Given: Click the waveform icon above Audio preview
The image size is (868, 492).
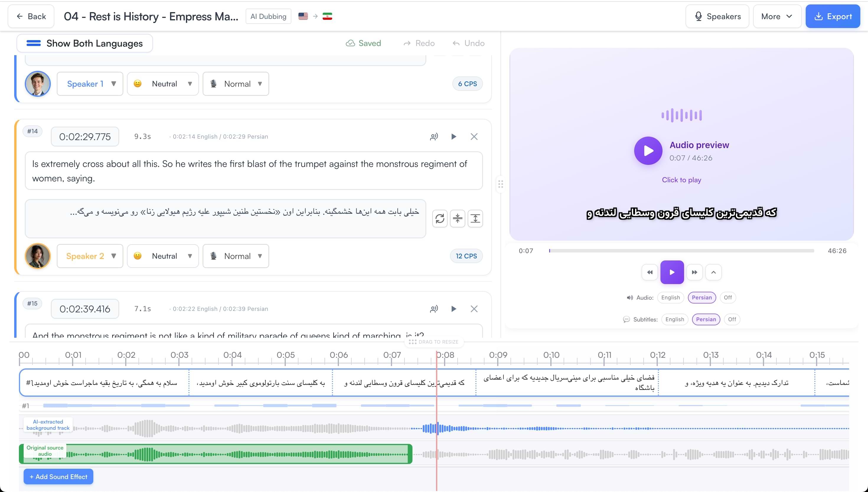Looking at the screenshot, I should pyautogui.click(x=681, y=115).
